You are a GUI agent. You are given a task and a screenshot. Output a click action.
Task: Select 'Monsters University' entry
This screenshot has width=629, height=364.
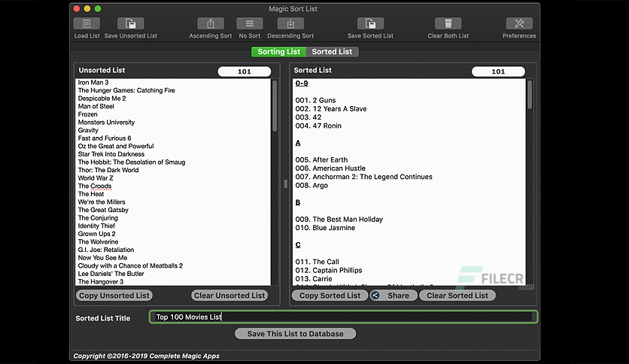(x=106, y=123)
